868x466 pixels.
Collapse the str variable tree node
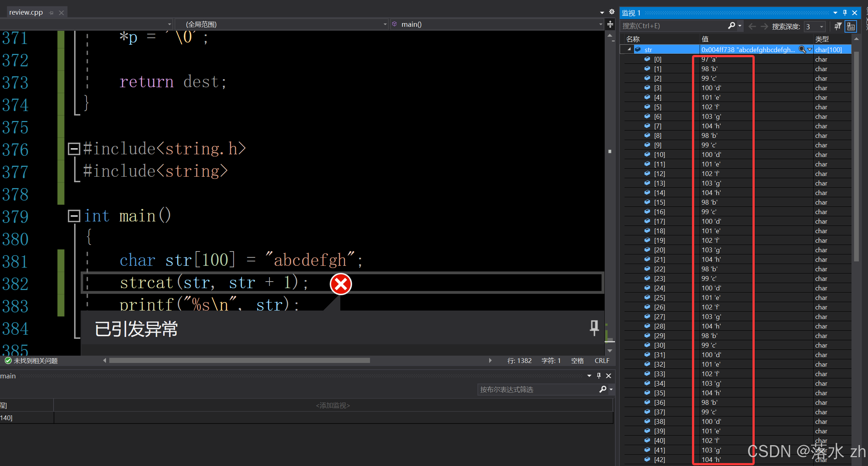(x=629, y=49)
